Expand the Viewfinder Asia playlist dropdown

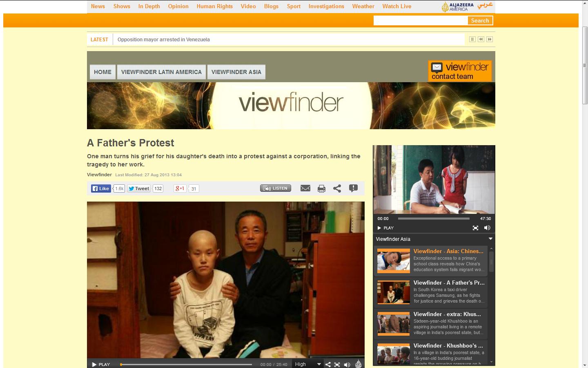tap(490, 239)
